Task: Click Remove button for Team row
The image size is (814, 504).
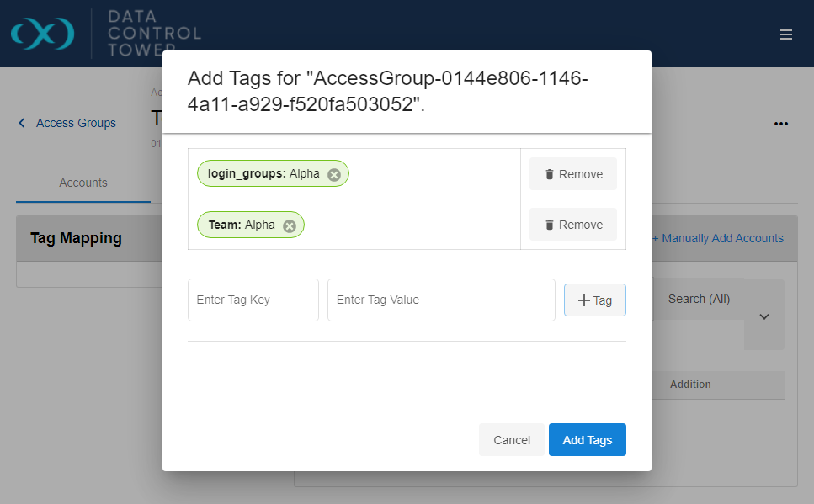Action: coord(573,225)
